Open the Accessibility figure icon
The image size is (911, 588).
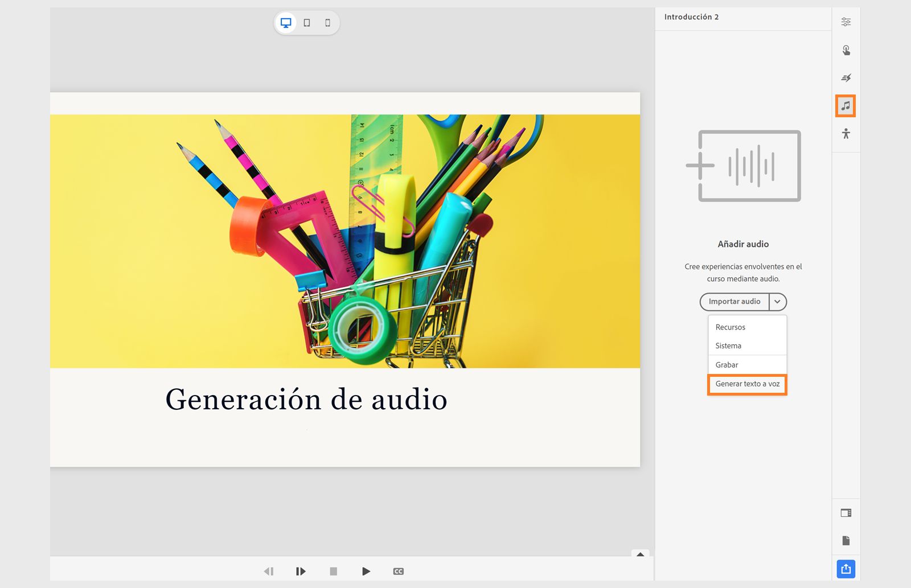point(846,134)
